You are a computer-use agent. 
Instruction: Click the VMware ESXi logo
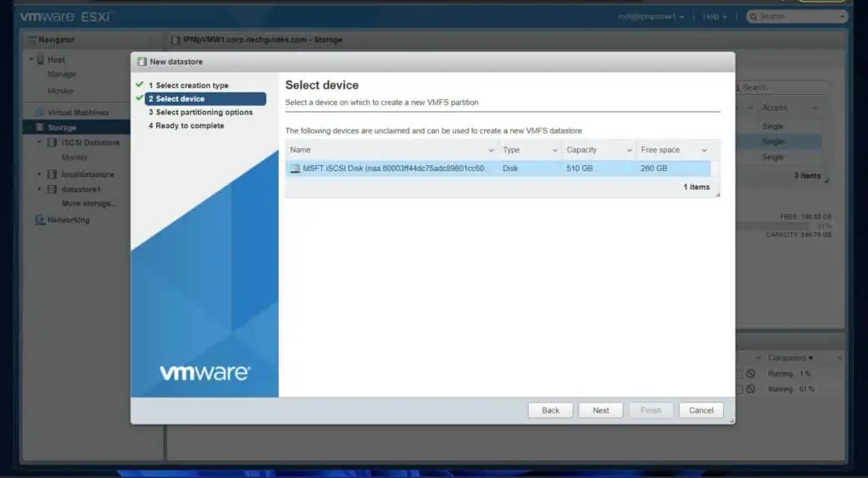(x=65, y=17)
